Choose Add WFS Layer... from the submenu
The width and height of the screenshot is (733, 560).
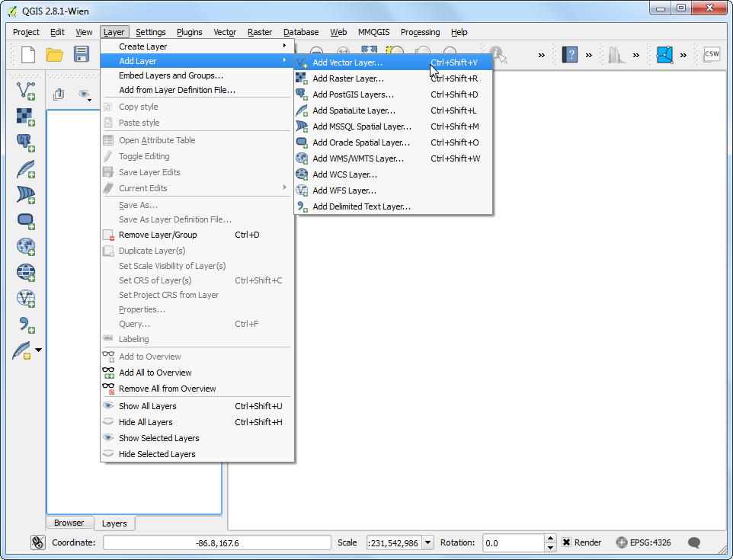point(393,190)
